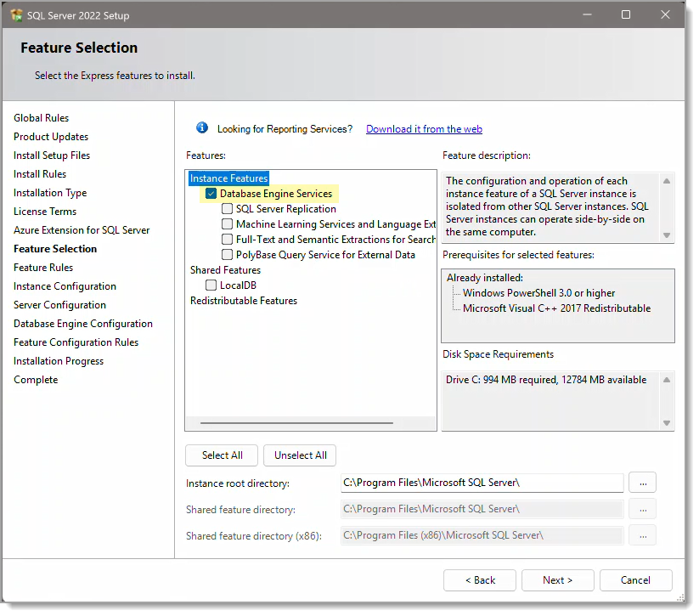Click the Select All button
The height and width of the screenshot is (616, 699).
point(222,455)
